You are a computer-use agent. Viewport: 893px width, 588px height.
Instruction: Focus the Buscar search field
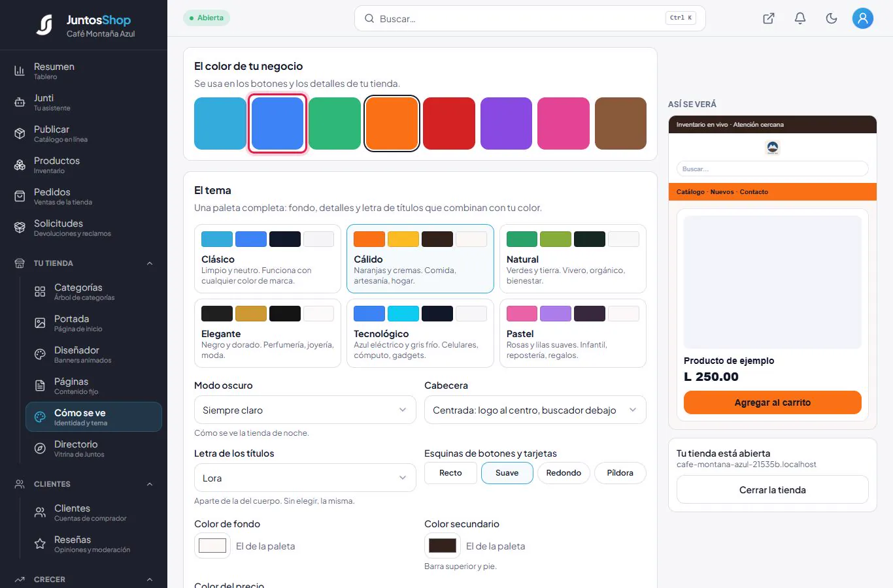pyautogui.click(x=530, y=18)
